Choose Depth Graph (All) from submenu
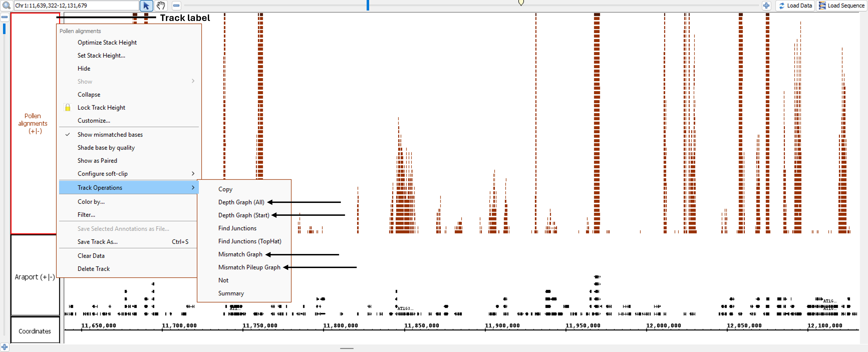 [x=241, y=202]
